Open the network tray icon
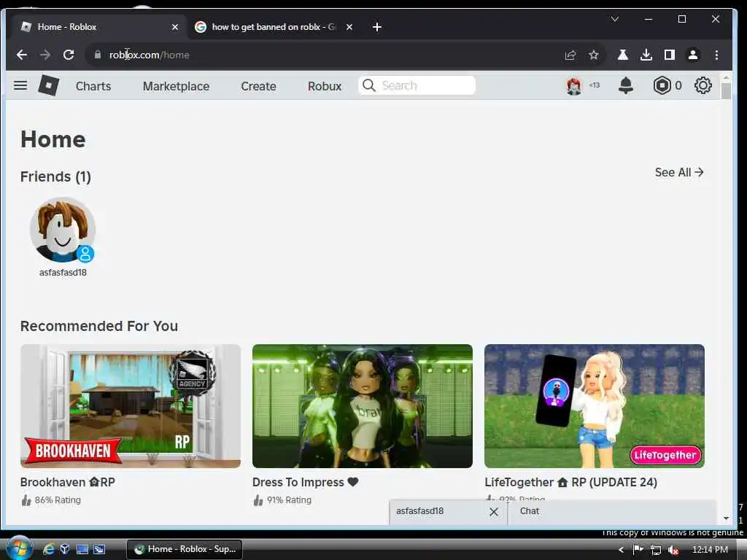747x560 pixels. [x=656, y=550]
